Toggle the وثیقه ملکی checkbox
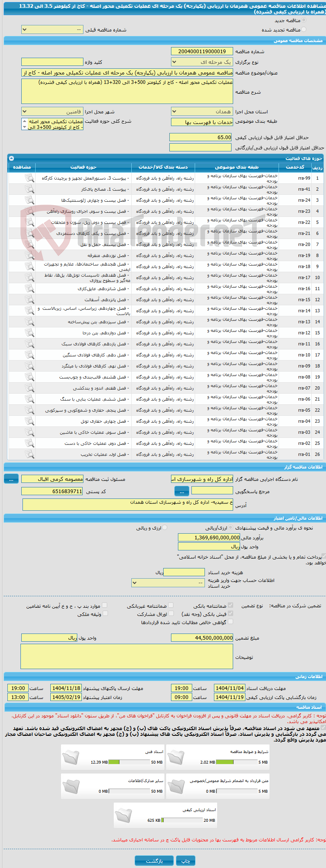The width and height of the screenshot is (326, 868). (x=105, y=613)
